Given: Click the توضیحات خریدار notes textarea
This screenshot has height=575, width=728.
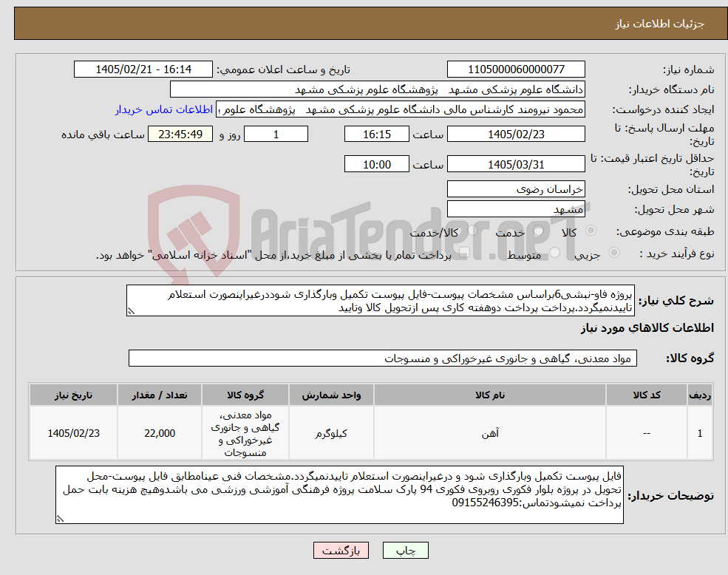Looking at the screenshot, I should (x=339, y=494).
